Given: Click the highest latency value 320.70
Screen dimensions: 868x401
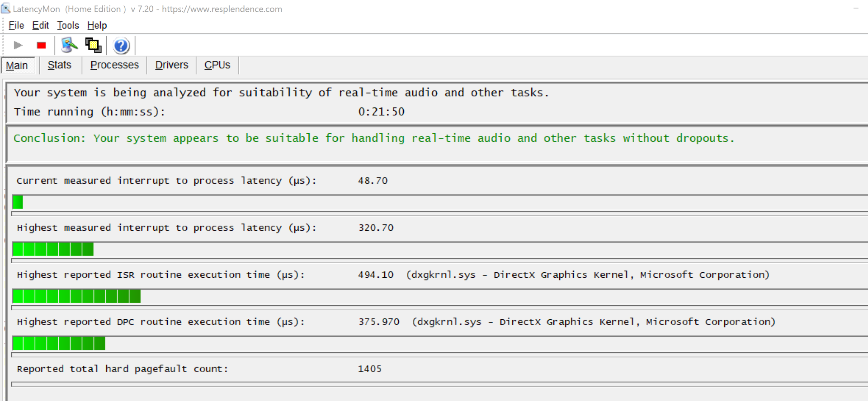Looking at the screenshot, I should pyautogui.click(x=376, y=228).
